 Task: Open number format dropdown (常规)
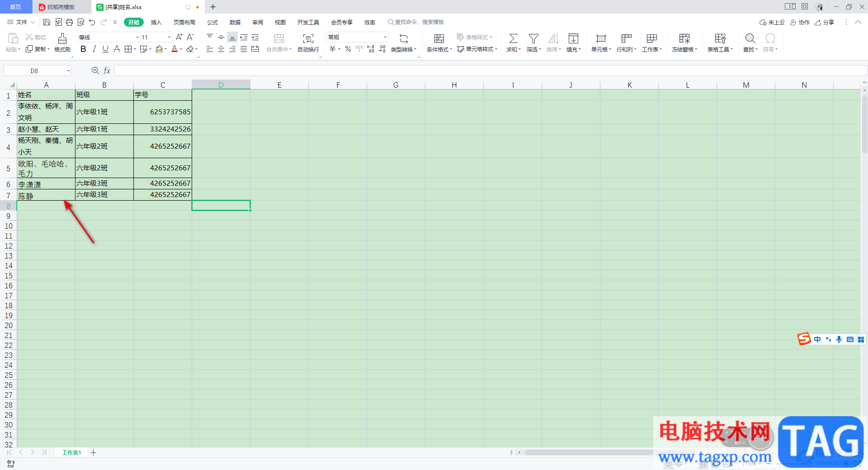pyautogui.click(x=385, y=37)
